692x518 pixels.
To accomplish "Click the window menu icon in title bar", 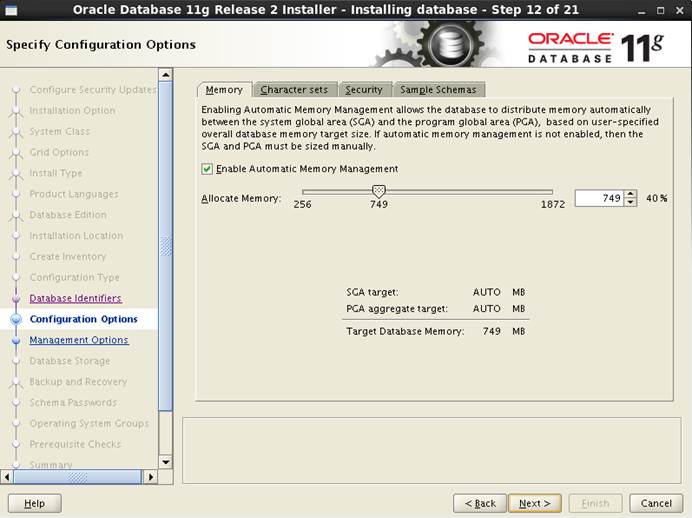I will pyautogui.click(x=11, y=10).
